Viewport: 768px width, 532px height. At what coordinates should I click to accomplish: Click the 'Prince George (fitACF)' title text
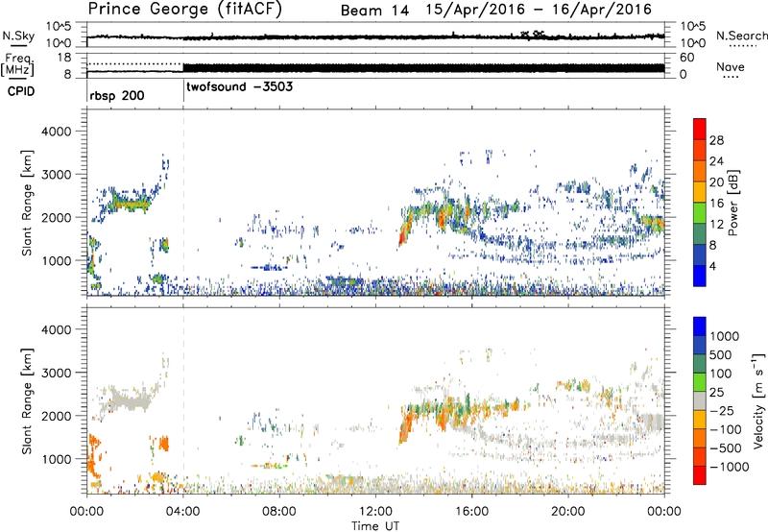[184, 9]
